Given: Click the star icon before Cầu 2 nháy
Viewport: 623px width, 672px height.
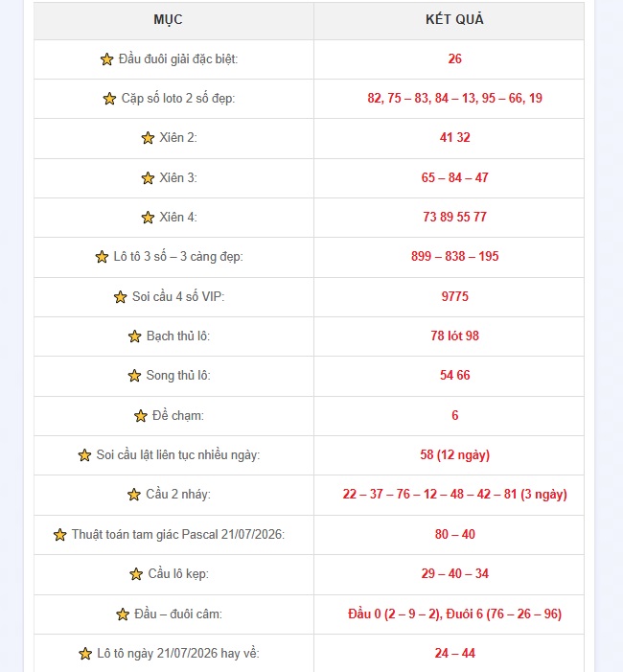Looking at the screenshot, I should point(134,495).
